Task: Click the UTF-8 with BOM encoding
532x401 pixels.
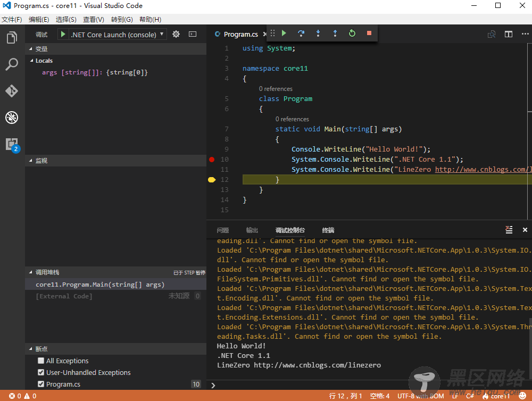Action: click(x=420, y=396)
